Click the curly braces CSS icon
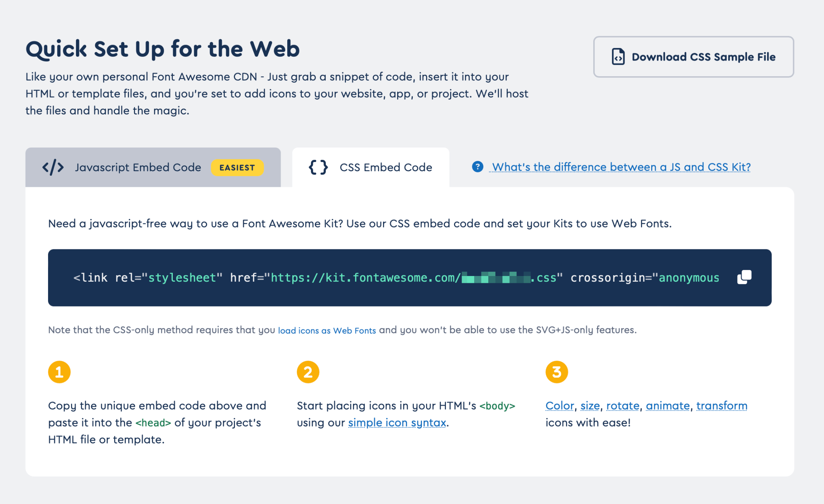Screen dimensions: 824x504 pos(318,167)
